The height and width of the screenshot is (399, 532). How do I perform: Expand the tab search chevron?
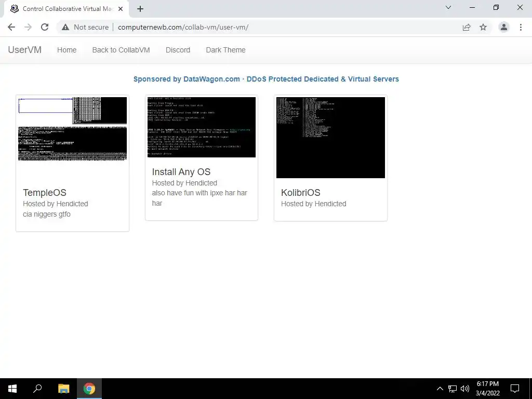(x=448, y=7)
